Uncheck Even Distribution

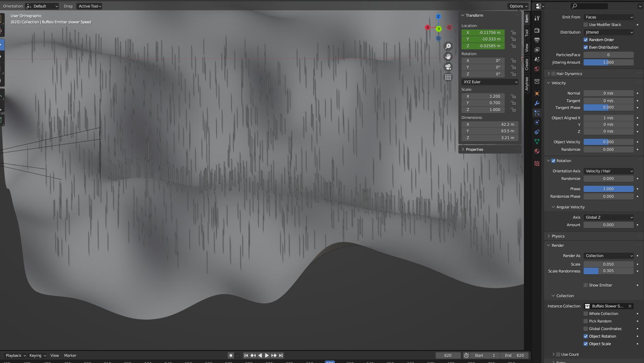pos(586,47)
